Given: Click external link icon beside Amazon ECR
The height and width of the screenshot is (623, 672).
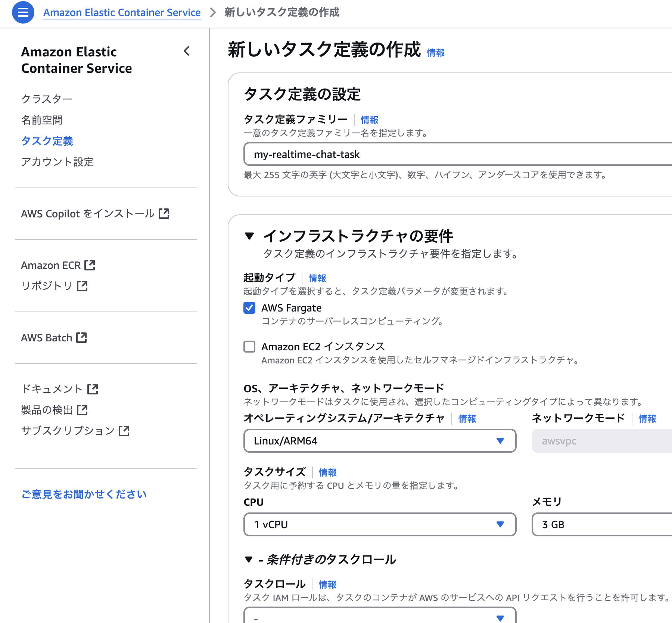Looking at the screenshot, I should (90, 265).
